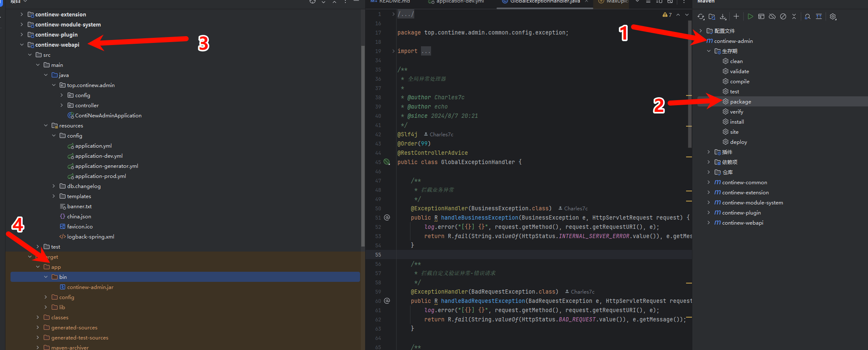The height and width of the screenshot is (350, 868).
Task: Click the gutter icon beside handleBadRequestException
Action: [x=387, y=301]
